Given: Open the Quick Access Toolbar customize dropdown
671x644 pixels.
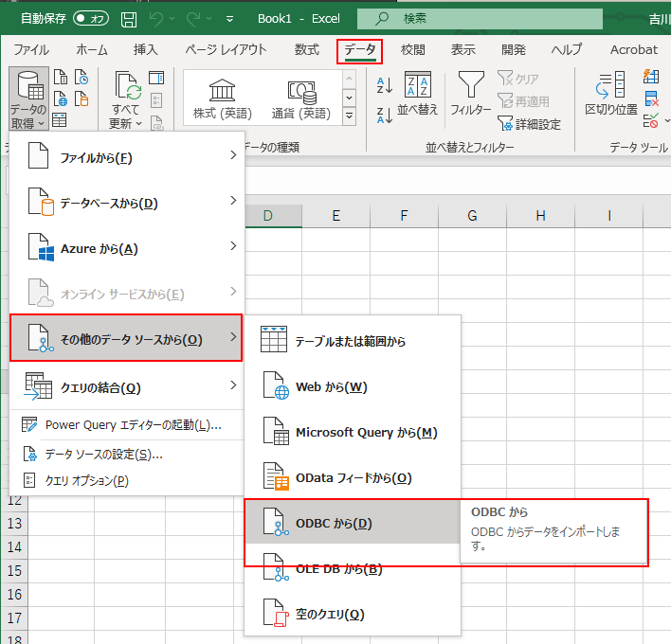Looking at the screenshot, I should pyautogui.click(x=230, y=19).
